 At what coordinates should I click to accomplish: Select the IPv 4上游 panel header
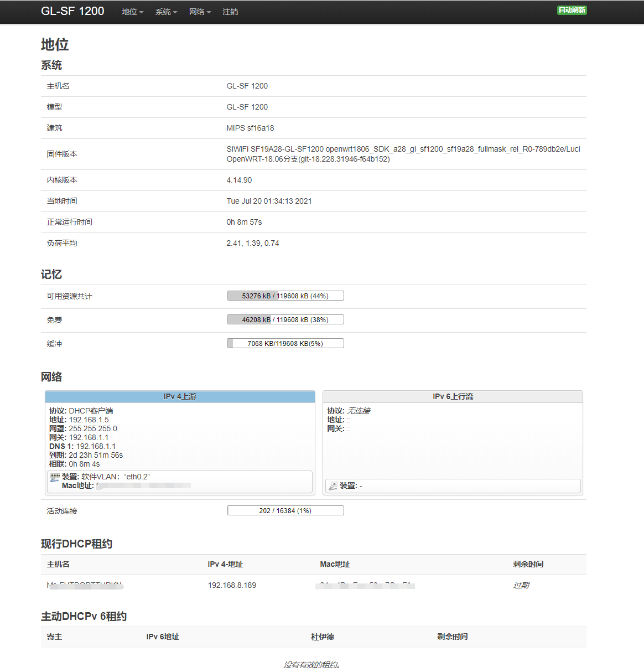pyautogui.click(x=180, y=396)
